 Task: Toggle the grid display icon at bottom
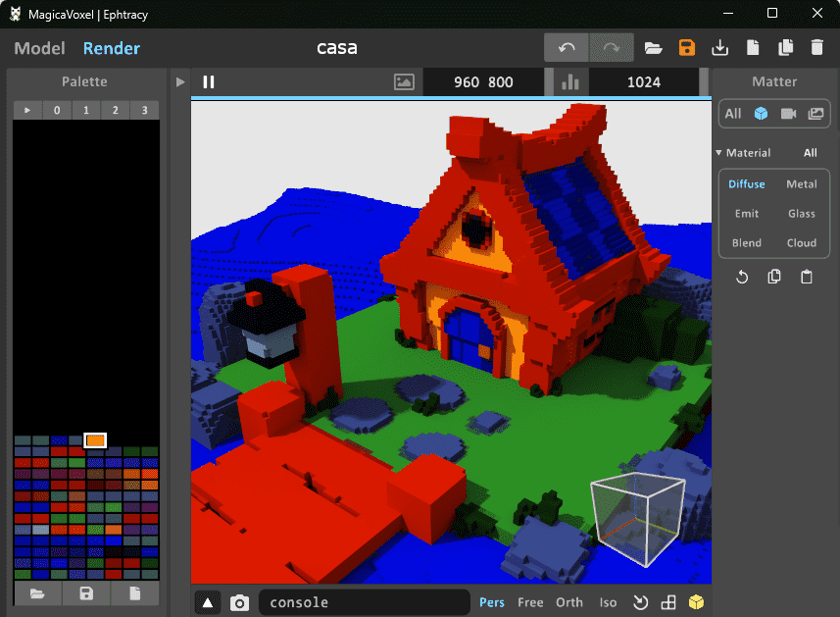click(x=668, y=602)
